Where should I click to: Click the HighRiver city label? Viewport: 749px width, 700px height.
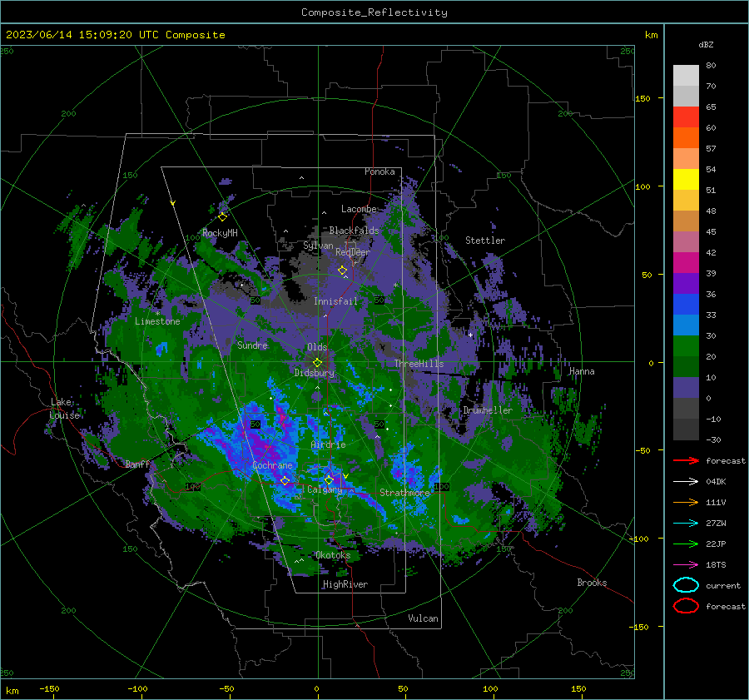[345, 584]
